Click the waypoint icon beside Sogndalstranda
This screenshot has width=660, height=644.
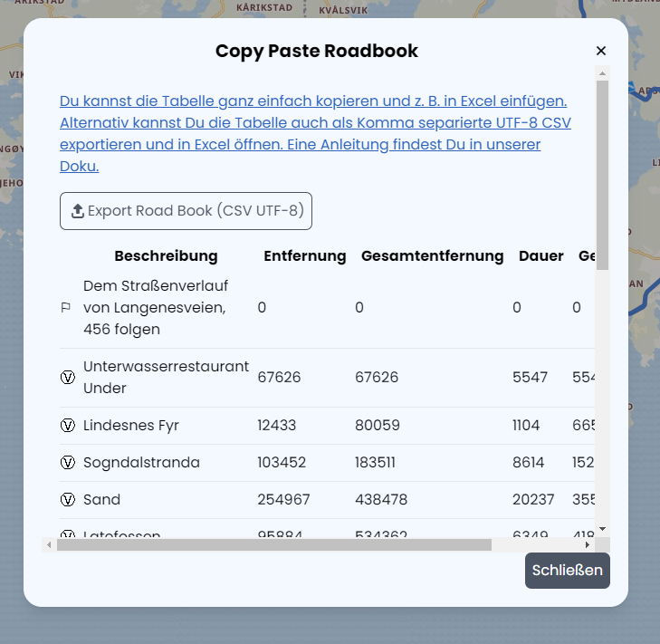coord(67,463)
